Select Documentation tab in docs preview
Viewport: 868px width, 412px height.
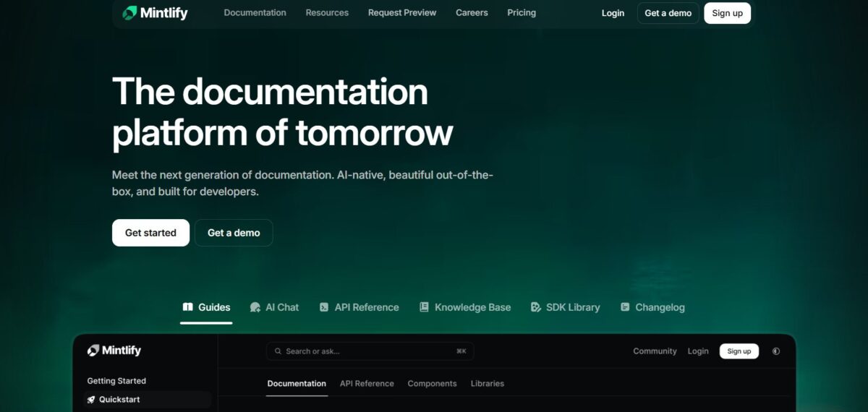297,384
